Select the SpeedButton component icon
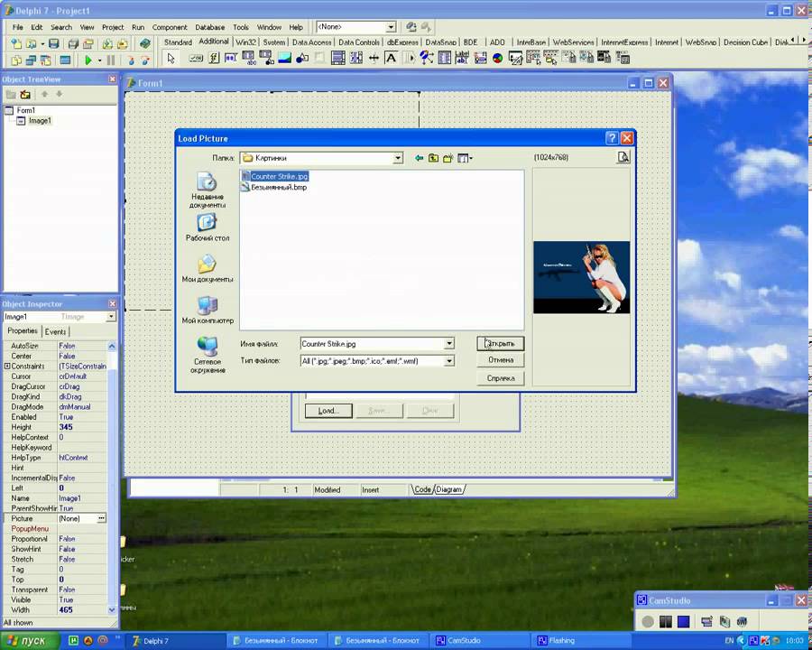This screenshot has height=650, width=812. coord(213,58)
